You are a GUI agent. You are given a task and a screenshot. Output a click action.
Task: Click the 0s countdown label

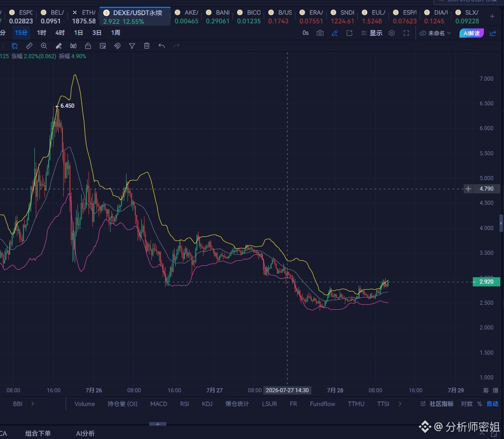click(x=306, y=33)
